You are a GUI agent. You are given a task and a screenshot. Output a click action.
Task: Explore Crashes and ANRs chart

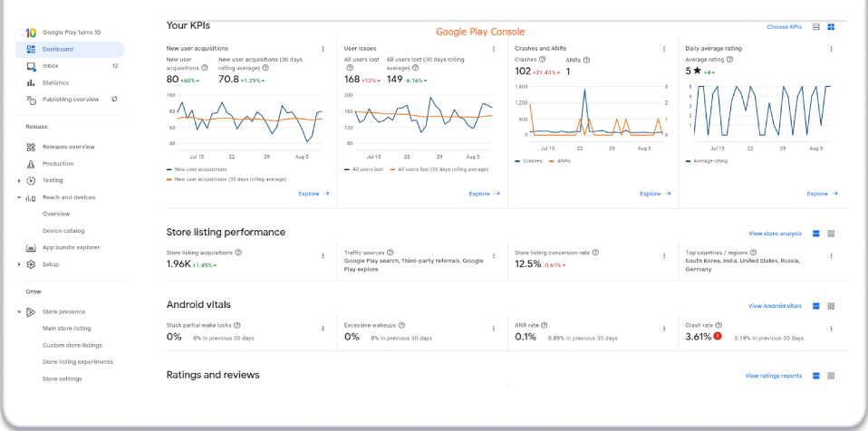click(655, 194)
